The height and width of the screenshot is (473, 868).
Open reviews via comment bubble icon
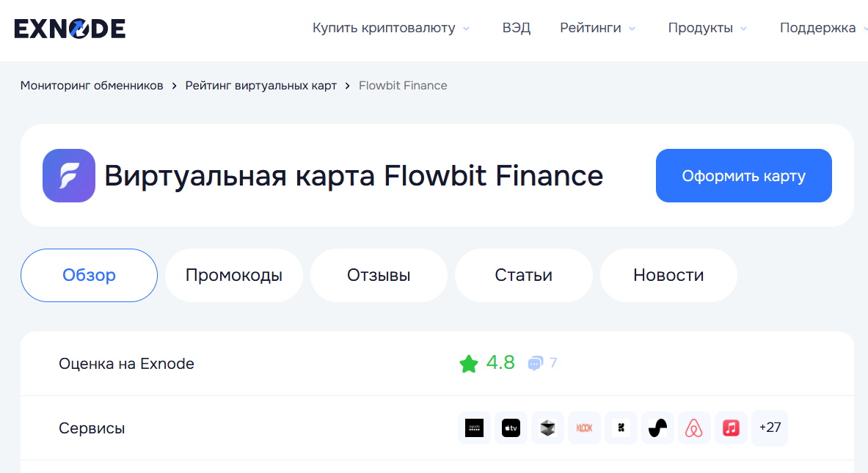point(536,363)
